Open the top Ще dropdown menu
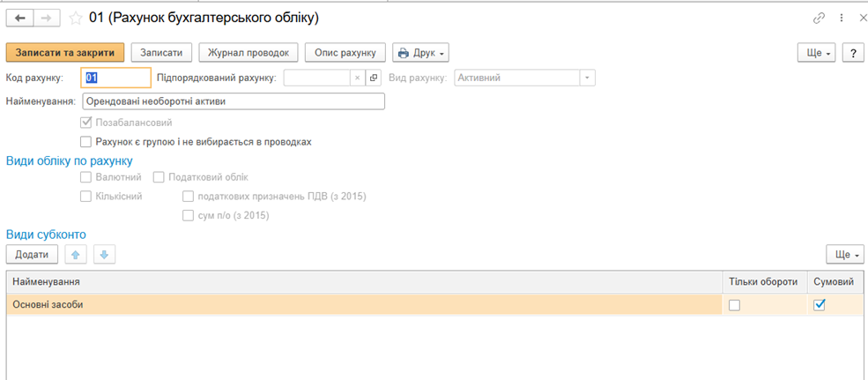 817,53
